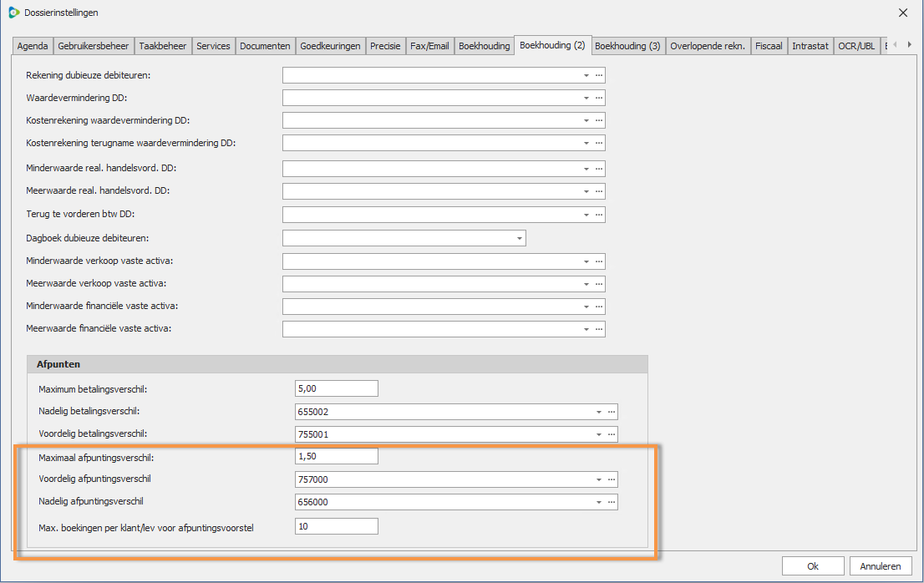
Task: Click the Afpunten section header
Action: [337, 364]
